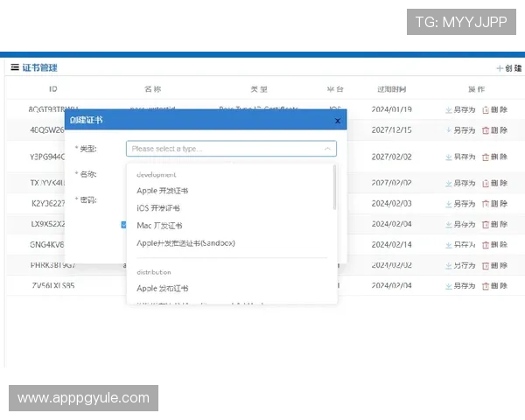Save-as the Y3PG944C row certificate
This screenshot has height=420, width=525.
tap(460, 157)
